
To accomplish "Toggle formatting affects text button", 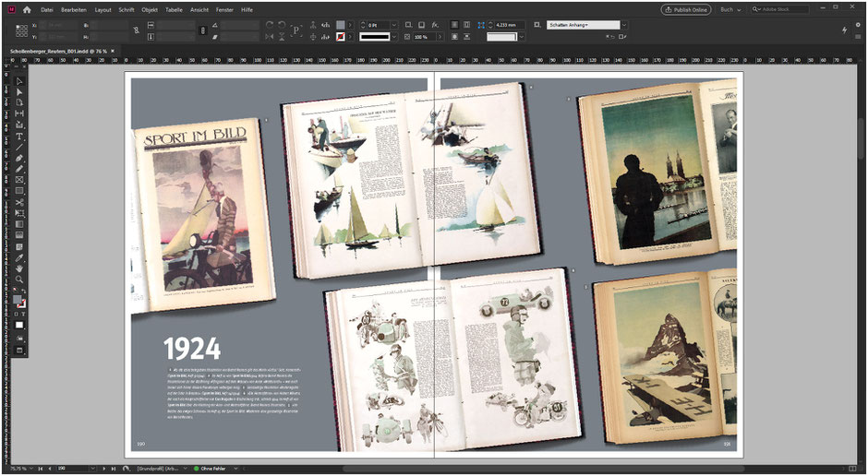I will coord(23,314).
